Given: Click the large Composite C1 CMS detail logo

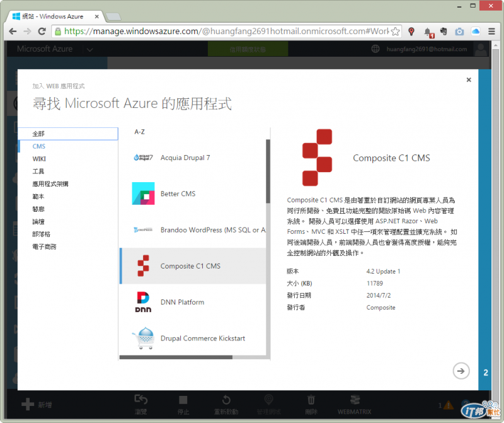Looking at the screenshot, I should [x=318, y=158].
